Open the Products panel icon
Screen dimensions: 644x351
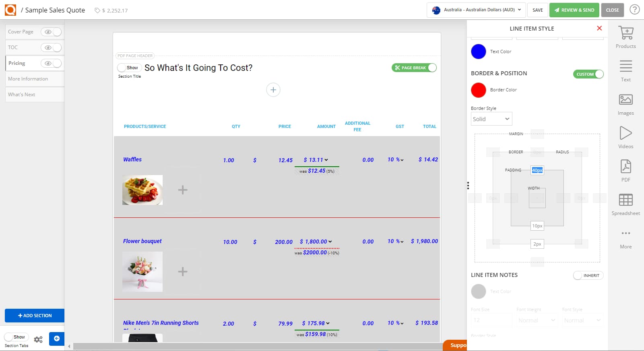[625, 37]
